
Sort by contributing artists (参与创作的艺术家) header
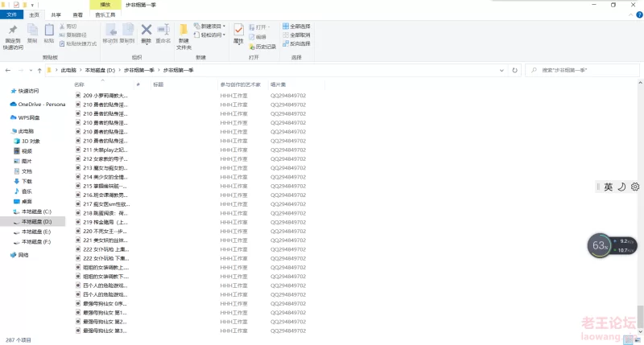point(242,84)
